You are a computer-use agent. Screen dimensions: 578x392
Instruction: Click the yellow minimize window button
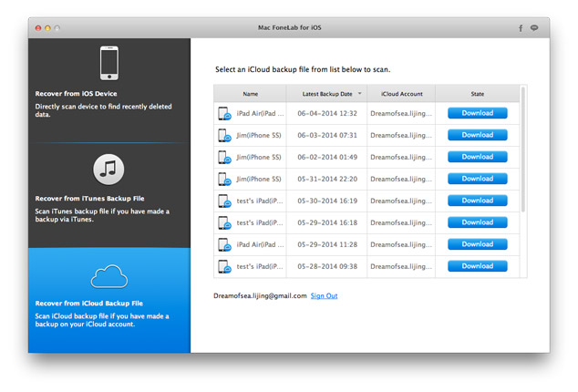47,28
